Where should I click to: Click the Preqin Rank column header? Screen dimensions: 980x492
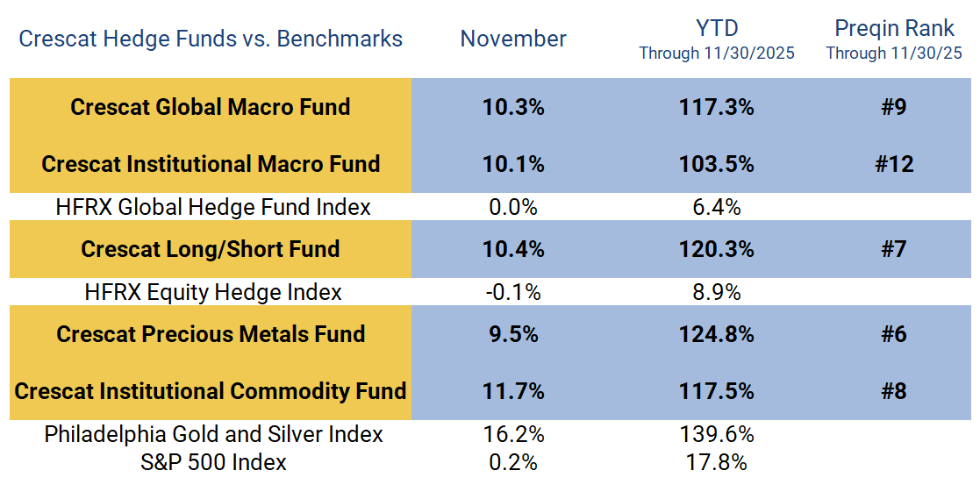[893, 28]
